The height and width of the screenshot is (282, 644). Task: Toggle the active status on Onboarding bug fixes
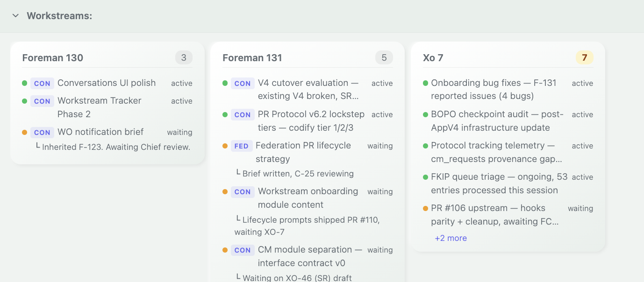(x=582, y=83)
